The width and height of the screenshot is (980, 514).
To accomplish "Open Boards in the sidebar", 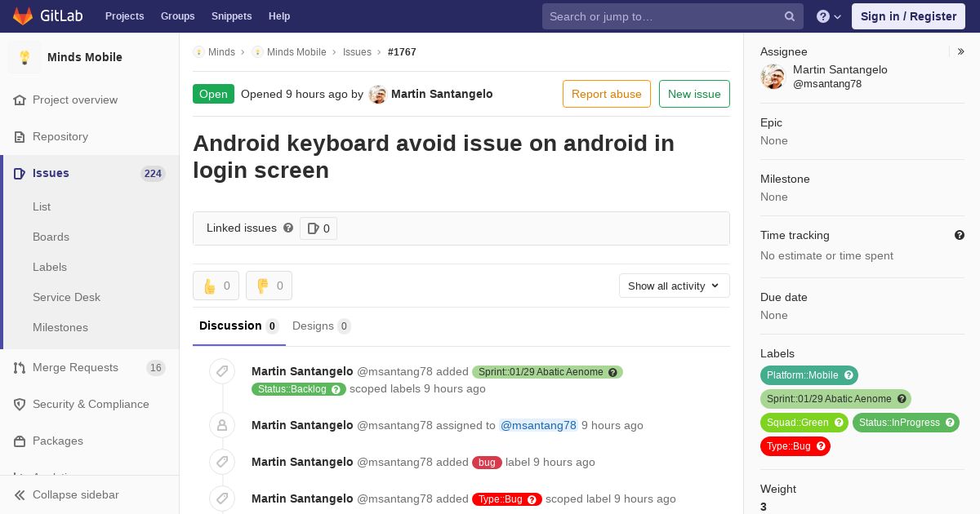I will point(51,237).
